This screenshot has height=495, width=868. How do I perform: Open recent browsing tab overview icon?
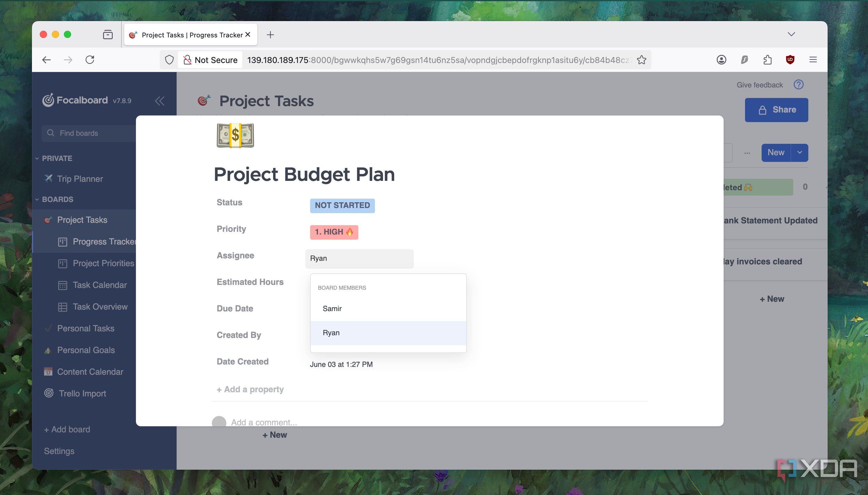point(108,34)
